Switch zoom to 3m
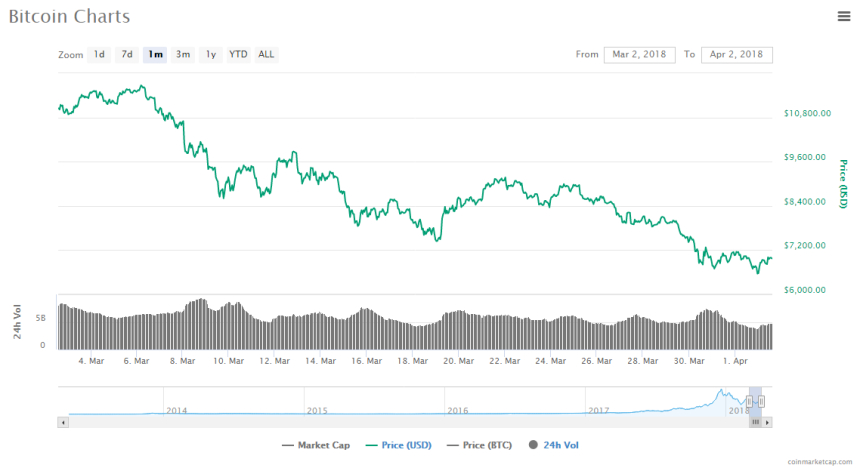Image resolution: width=860 pixels, height=468 pixels. [183, 54]
